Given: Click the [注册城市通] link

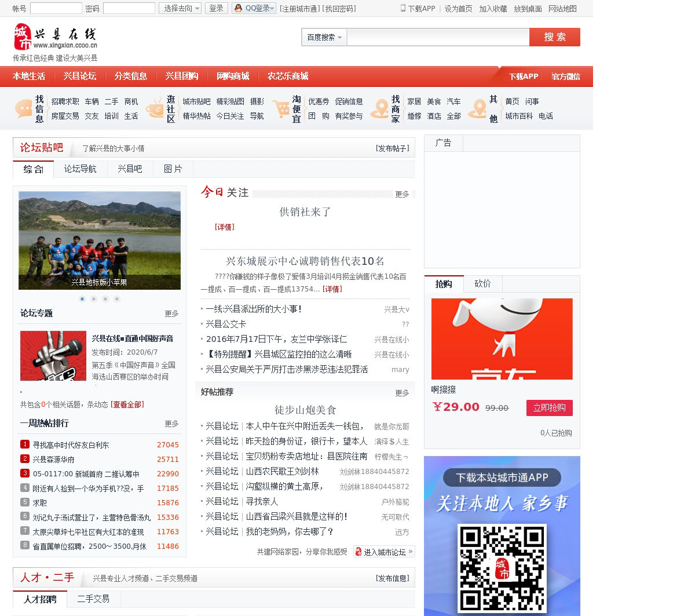Looking at the screenshot, I should 299,9.
